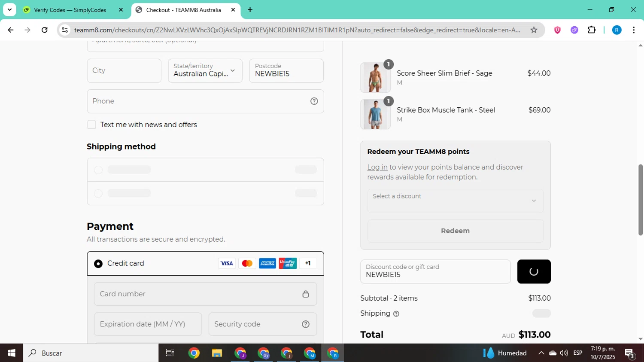The width and height of the screenshot is (644, 362).
Task: Open the purple shield extension icon
Action: tap(557, 30)
